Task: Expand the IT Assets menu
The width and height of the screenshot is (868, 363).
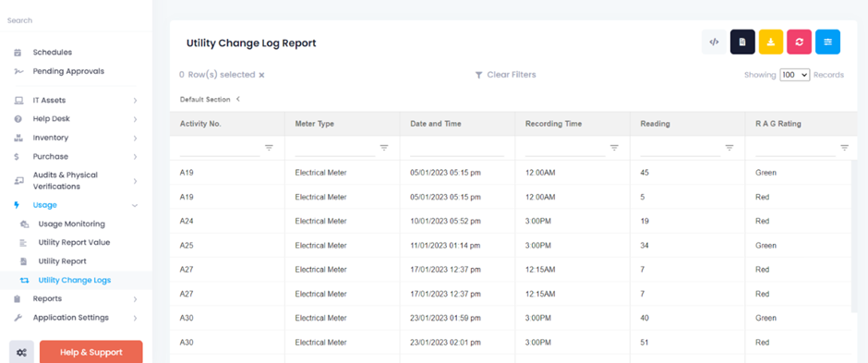Action: [x=135, y=101]
